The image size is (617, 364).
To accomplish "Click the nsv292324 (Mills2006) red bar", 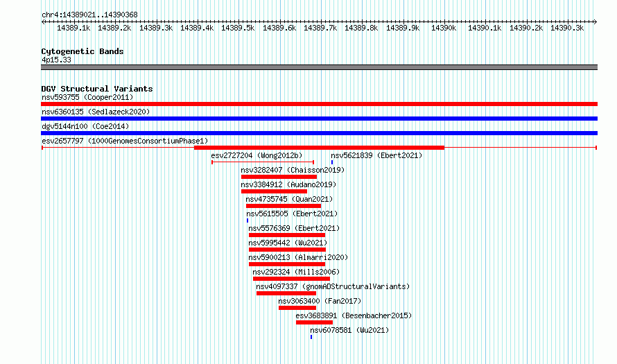I will tap(292, 279).
